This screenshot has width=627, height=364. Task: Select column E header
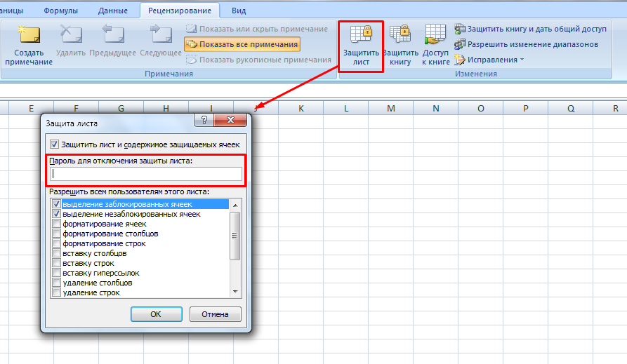click(x=31, y=108)
